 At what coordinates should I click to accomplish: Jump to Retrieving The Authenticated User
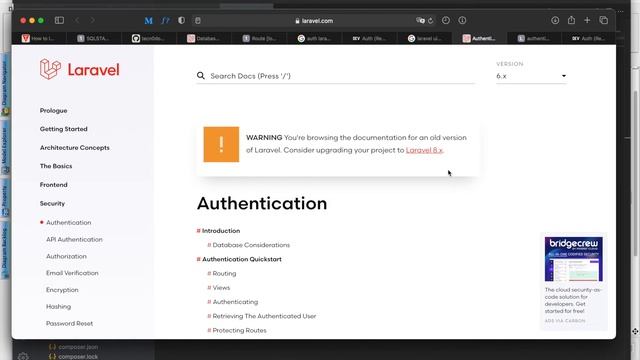[x=264, y=316]
